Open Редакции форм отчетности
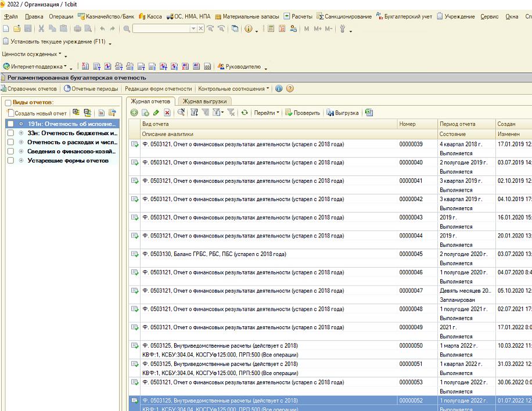Screen dimensions: 532x411 pyautogui.click(x=158, y=88)
